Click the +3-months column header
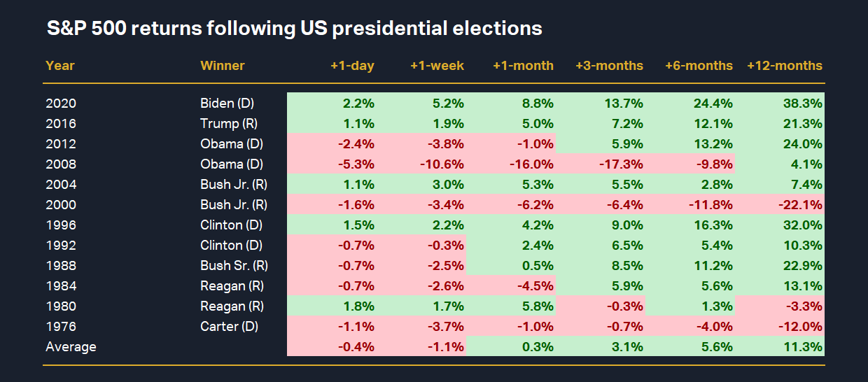This screenshot has height=382, width=868. point(609,66)
